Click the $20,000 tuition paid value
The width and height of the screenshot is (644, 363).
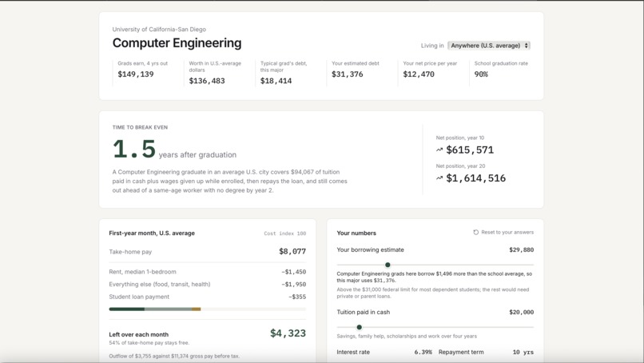(x=522, y=313)
